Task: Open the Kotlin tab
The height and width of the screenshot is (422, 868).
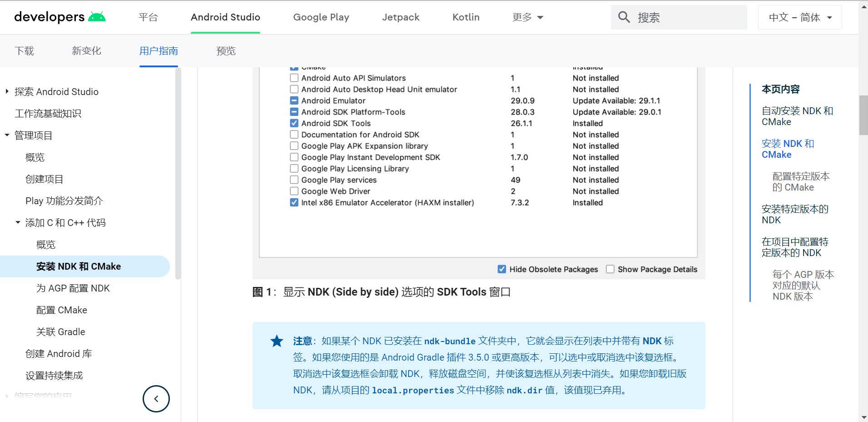Action: coord(466,17)
